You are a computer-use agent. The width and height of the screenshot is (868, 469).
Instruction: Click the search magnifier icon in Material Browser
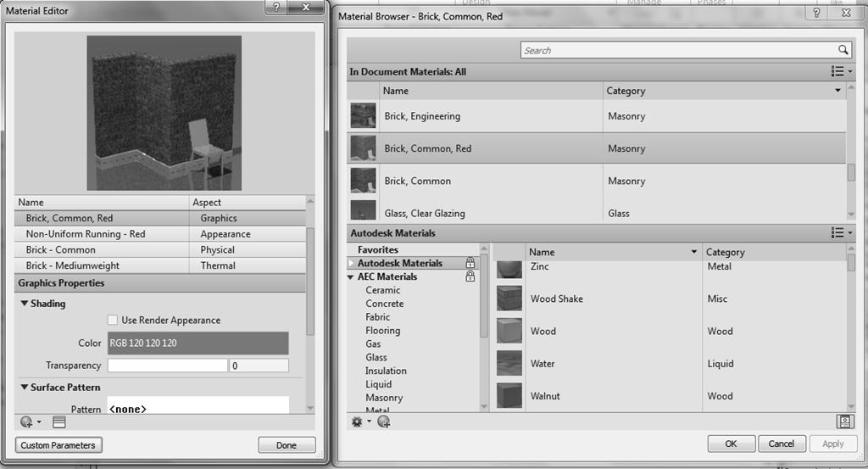tap(843, 50)
